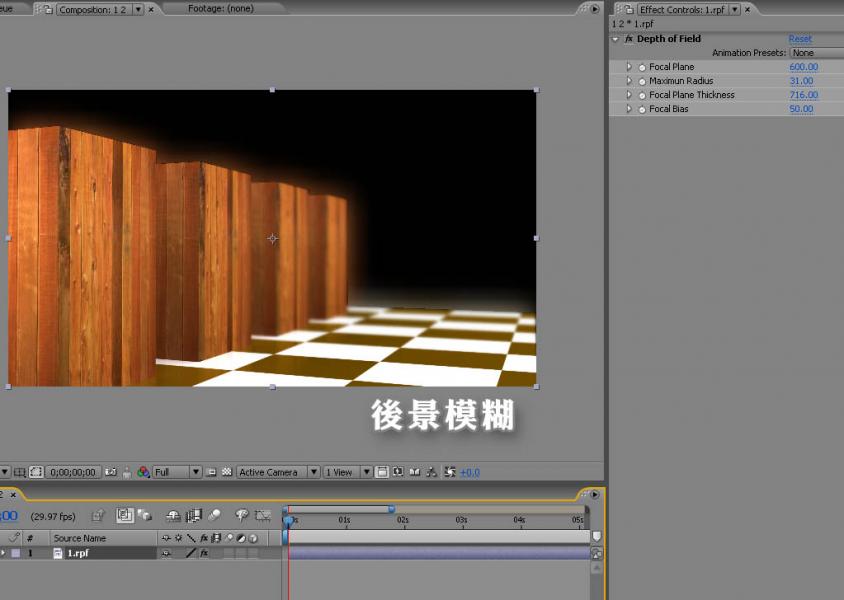
Task: Toggle effects switch on the 1.rpf layer
Action: tap(203, 553)
